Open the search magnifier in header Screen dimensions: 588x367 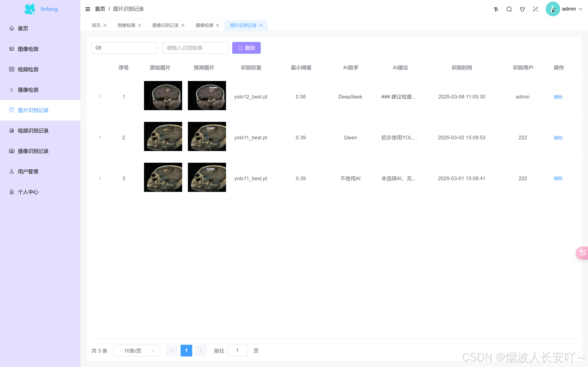509,9
